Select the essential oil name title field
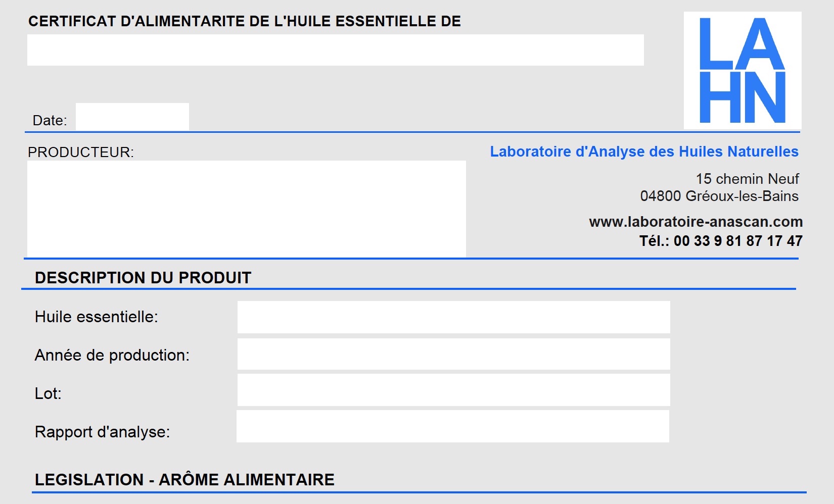Screen dimensions: 834x504 click(336, 50)
